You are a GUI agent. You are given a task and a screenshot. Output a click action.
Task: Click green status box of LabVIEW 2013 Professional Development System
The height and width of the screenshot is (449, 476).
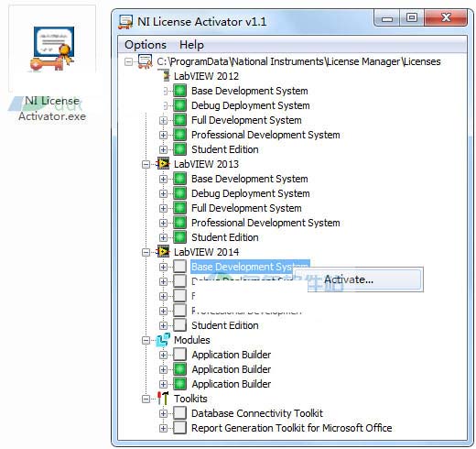pos(179,223)
